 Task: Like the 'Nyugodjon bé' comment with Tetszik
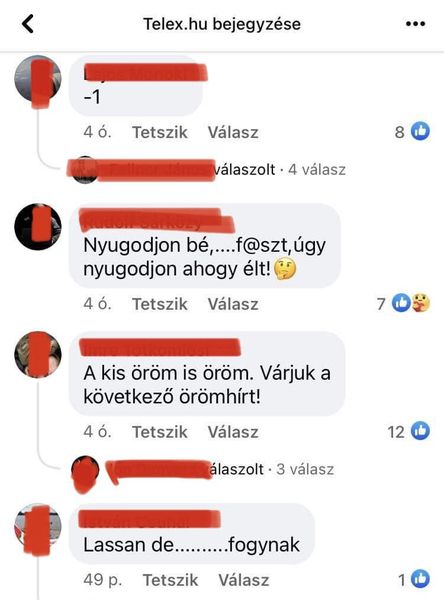point(160,304)
